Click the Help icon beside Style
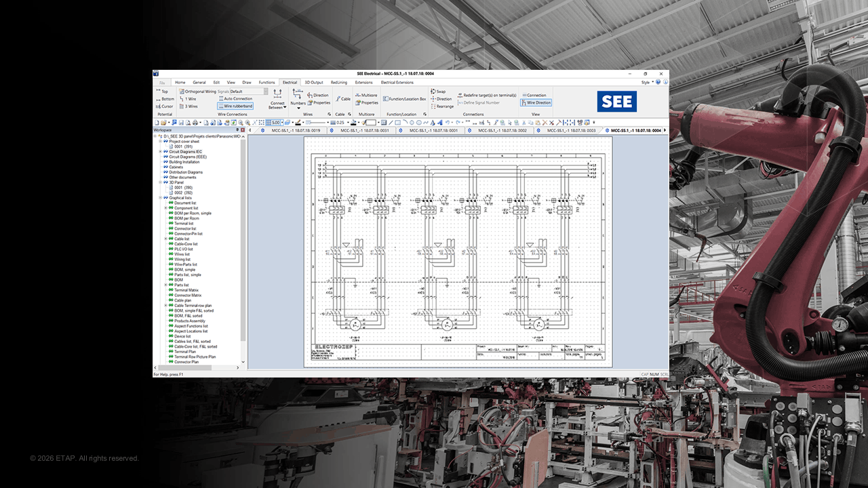This screenshot has width=868, height=488. coord(658,82)
